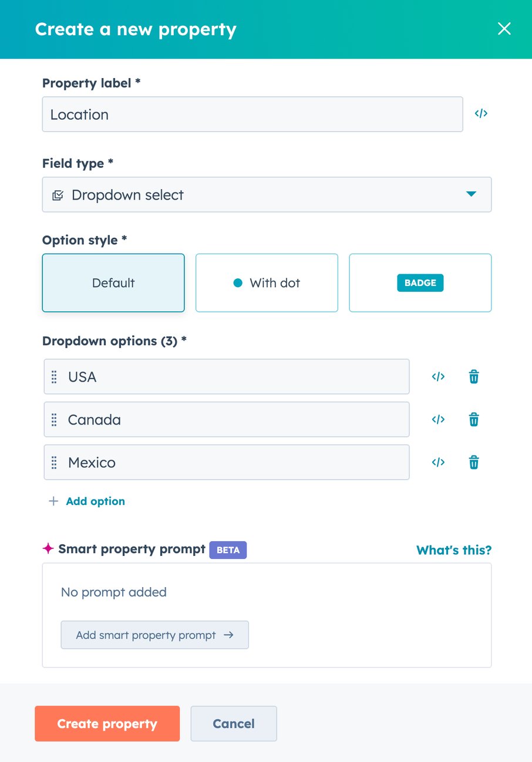Click the sparkle icon beside Smart property prompt
Image resolution: width=532 pixels, height=762 pixels.
coord(48,548)
